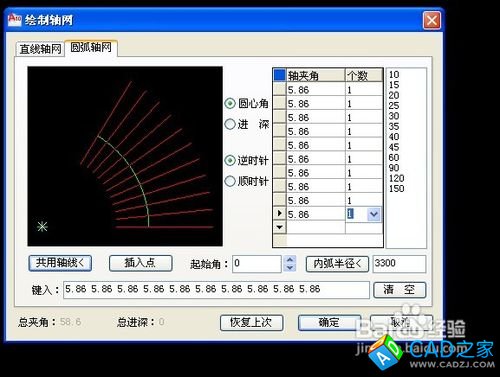Close the 绘制轴网 dialog

pos(432,21)
